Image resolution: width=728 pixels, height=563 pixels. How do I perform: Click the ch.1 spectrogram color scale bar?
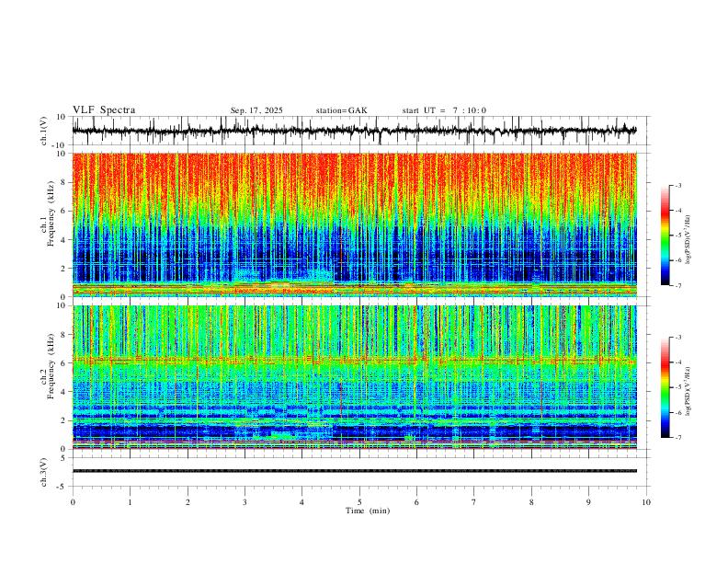(665, 236)
